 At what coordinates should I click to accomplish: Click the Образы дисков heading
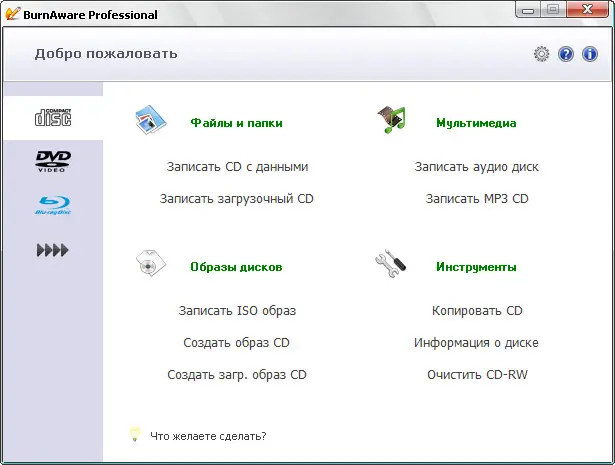(236, 267)
